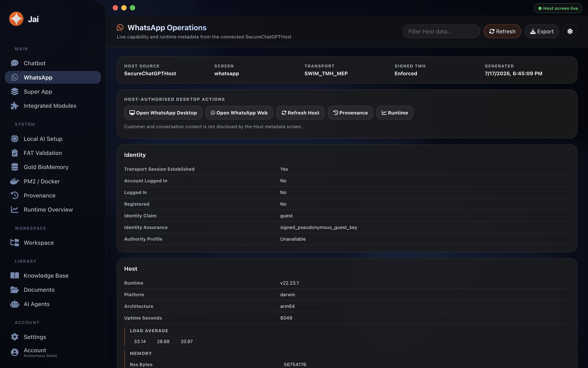588x368 pixels.
Task: Click the Super App layers icon
Action: pyautogui.click(x=14, y=92)
